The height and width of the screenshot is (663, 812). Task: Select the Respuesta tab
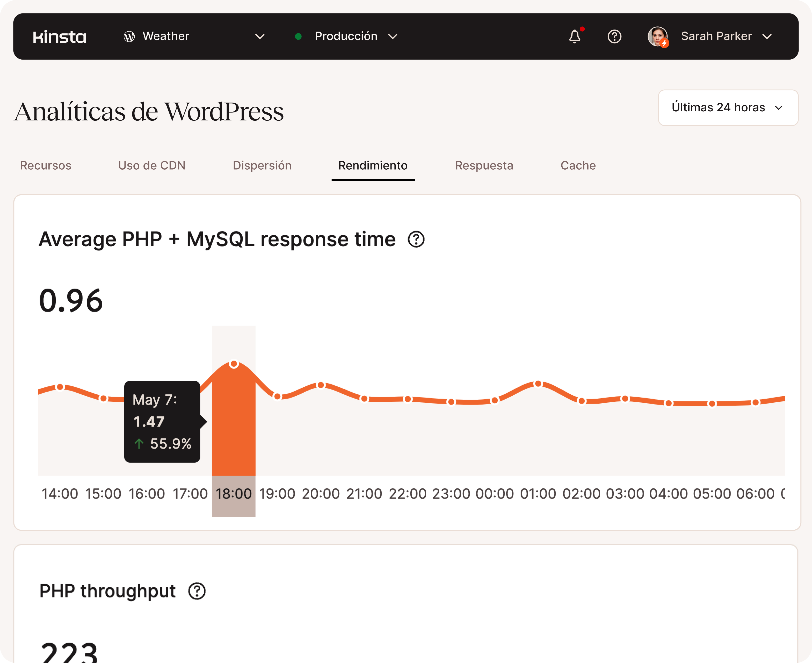point(484,165)
